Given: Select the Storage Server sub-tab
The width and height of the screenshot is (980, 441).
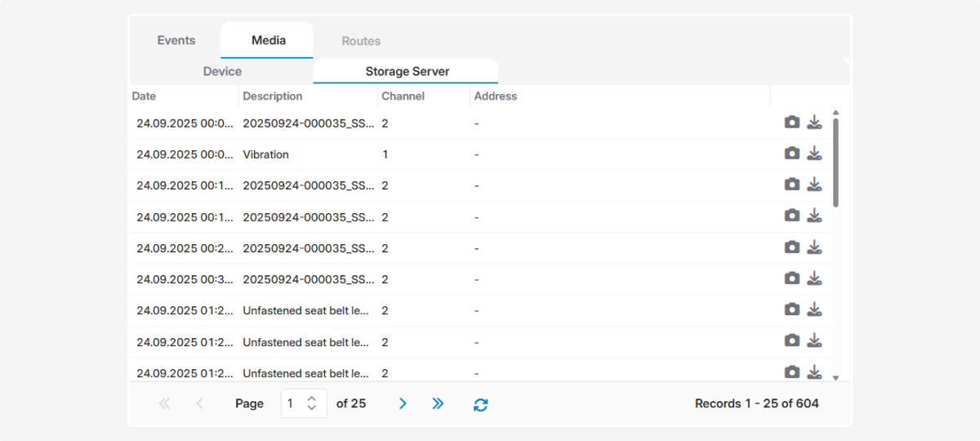Looking at the screenshot, I should (407, 72).
